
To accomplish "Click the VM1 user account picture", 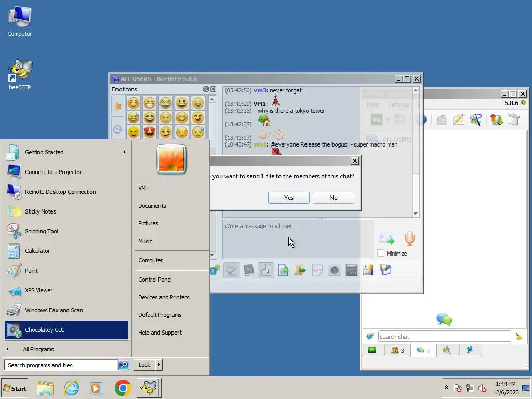I will click(x=171, y=159).
